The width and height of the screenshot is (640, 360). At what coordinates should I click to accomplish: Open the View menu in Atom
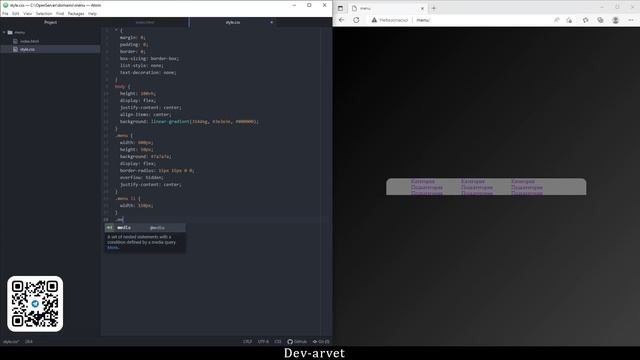(27, 13)
